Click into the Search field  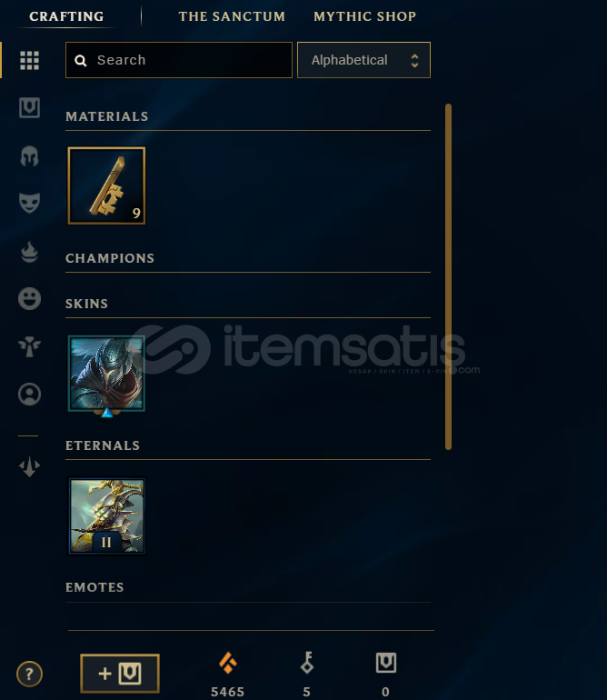tap(178, 60)
